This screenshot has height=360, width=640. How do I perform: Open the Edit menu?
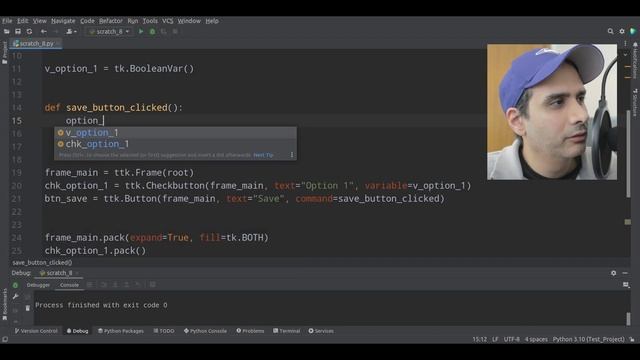point(22,21)
